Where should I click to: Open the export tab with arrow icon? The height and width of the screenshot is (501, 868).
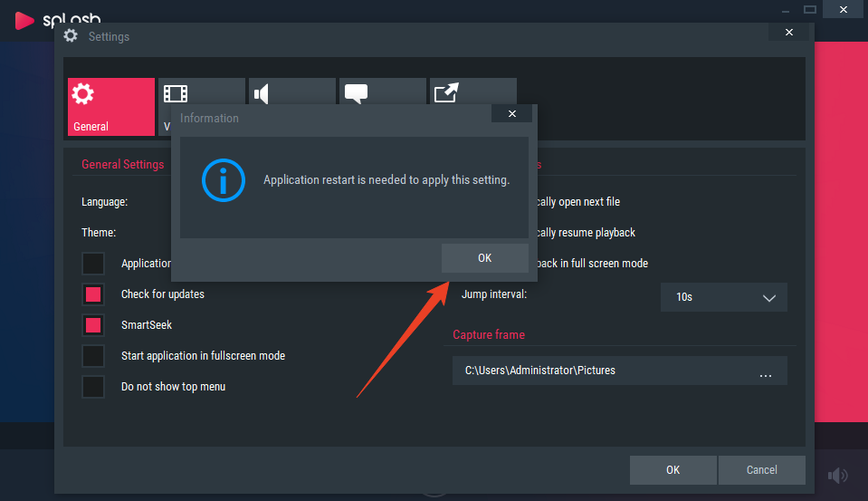click(x=472, y=92)
